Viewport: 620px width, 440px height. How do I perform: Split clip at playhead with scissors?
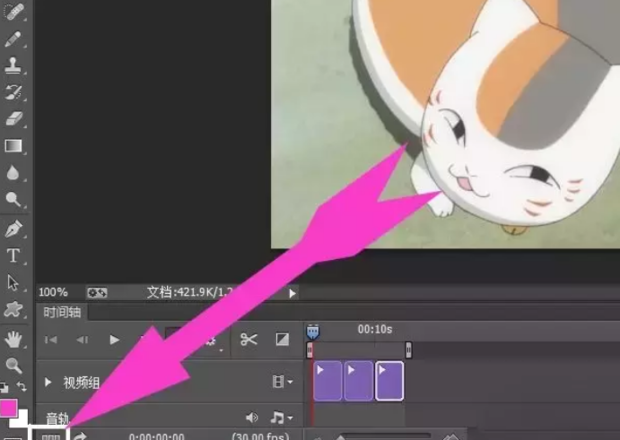249,339
